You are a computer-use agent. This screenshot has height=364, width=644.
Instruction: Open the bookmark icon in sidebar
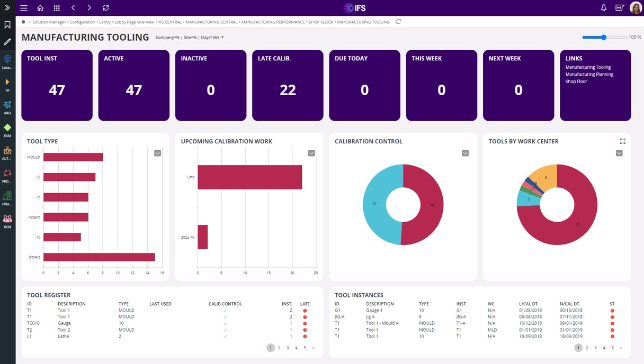(7, 25)
